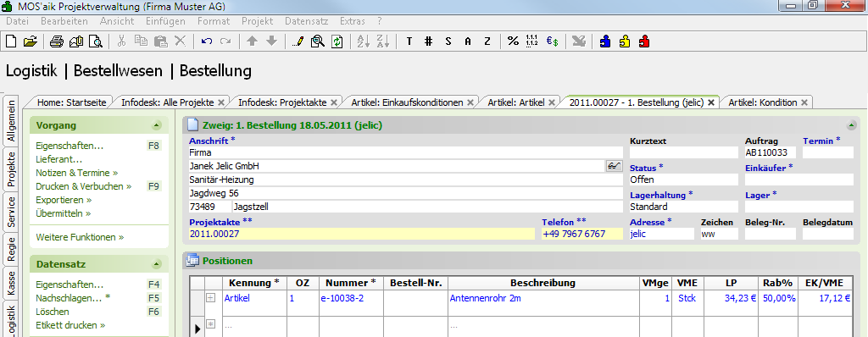
Task: Click the red puzzle piece icon
Action: click(x=644, y=41)
